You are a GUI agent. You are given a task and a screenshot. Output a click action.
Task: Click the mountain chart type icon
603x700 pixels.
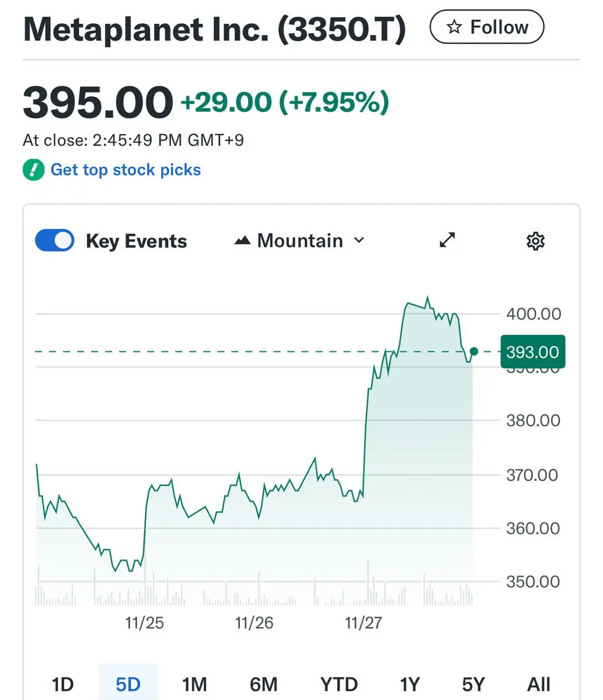click(242, 241)
